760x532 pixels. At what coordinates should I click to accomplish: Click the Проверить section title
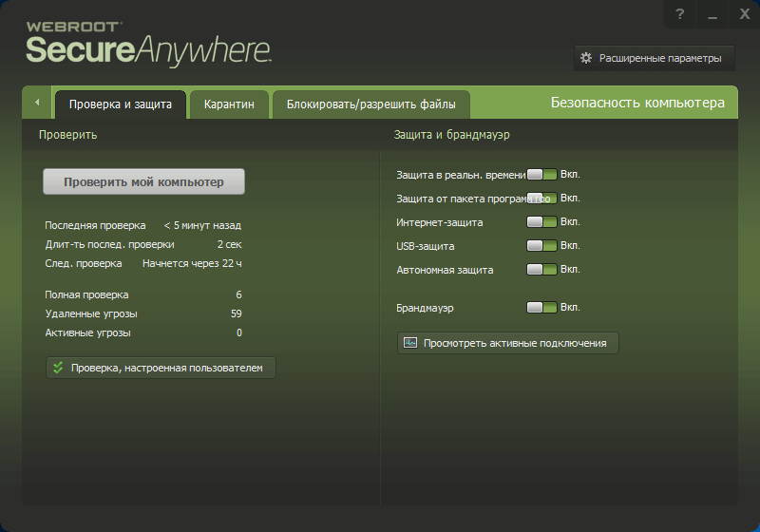(x=67, y=135)
